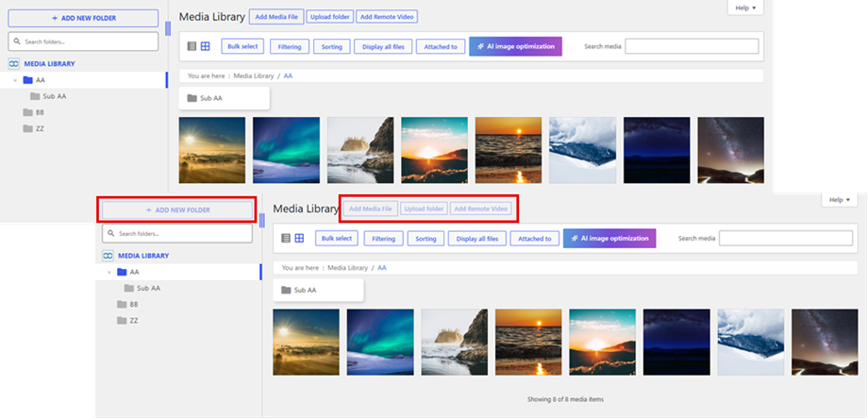Switch to grid view in top screenshot

click(206, 46)
